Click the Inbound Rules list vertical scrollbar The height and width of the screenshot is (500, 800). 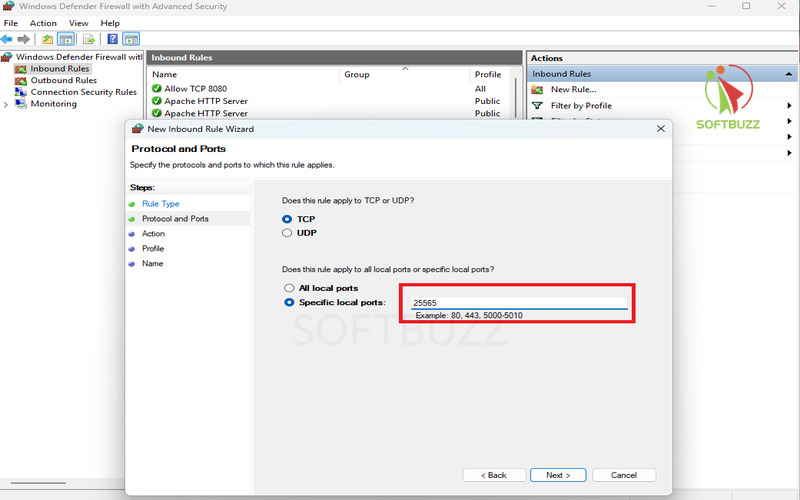(517, 97)
